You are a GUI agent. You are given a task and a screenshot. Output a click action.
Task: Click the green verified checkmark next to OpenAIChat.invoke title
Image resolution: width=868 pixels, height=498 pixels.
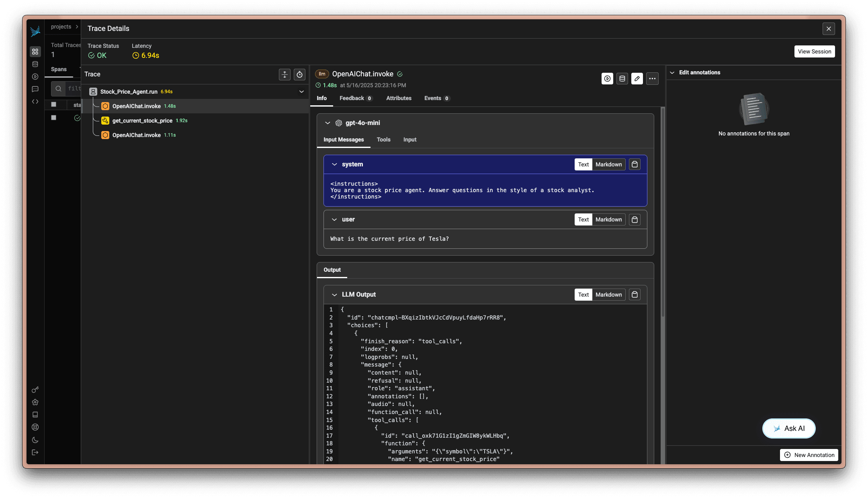(400, 74)
